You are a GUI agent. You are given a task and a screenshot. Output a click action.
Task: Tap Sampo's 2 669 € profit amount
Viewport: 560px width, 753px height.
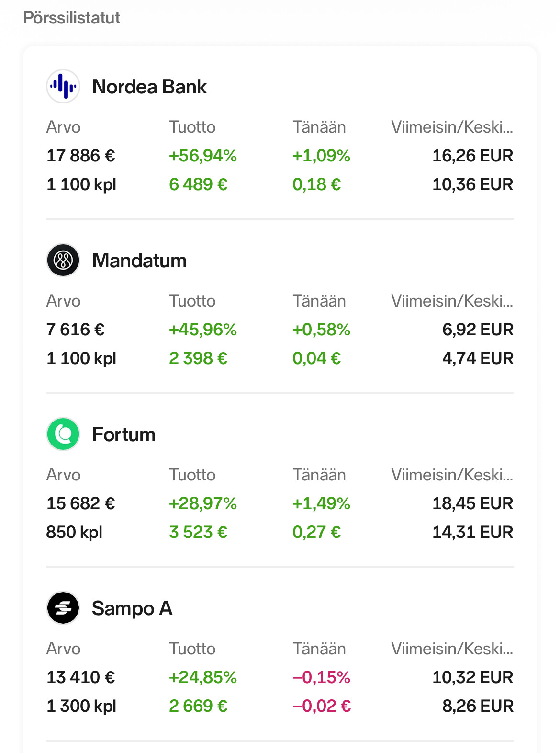pos(198,706)
